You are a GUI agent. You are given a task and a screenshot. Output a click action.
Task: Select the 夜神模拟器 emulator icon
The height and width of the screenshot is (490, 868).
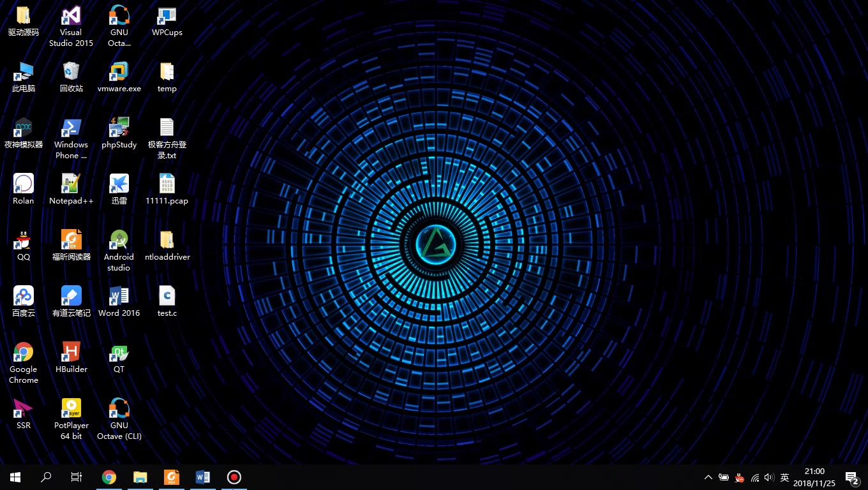pos(24,128)
